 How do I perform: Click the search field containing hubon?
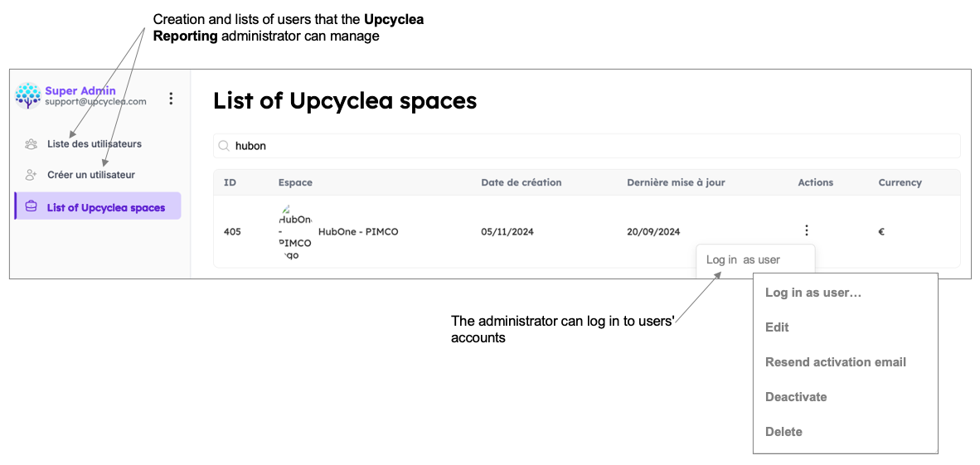pos(586,146)
